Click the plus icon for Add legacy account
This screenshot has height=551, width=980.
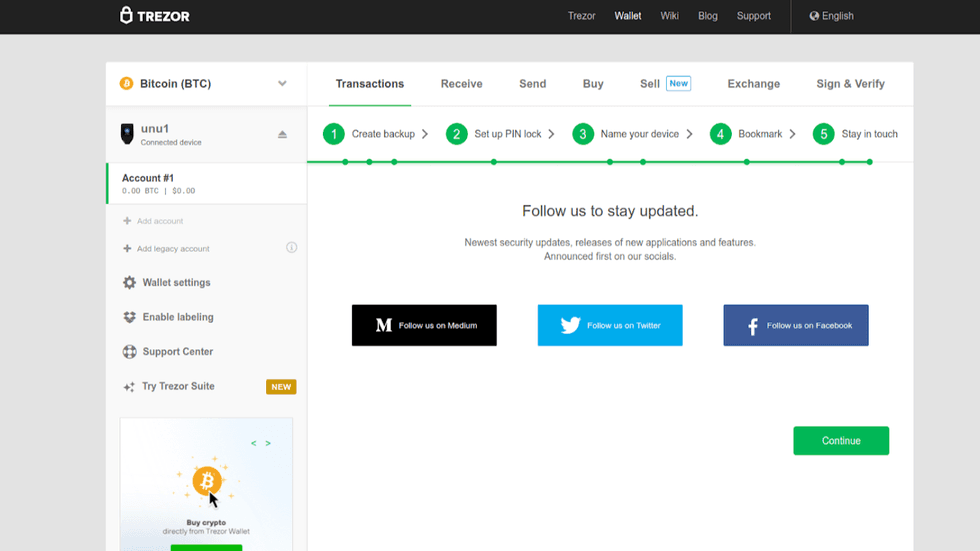pyautogui.click(x=127, y=249)
